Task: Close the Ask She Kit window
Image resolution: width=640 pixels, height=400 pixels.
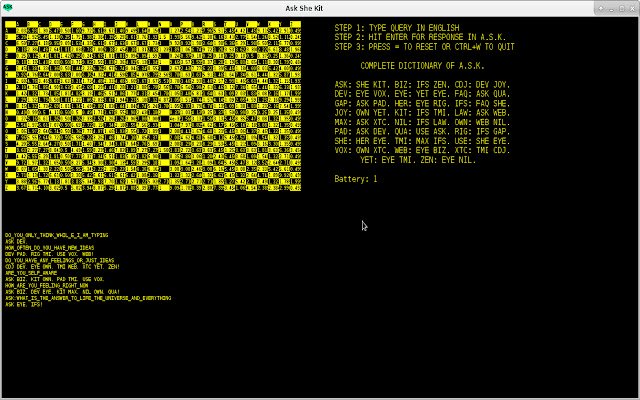Action: pyautogui.click(x=630, y=7)
